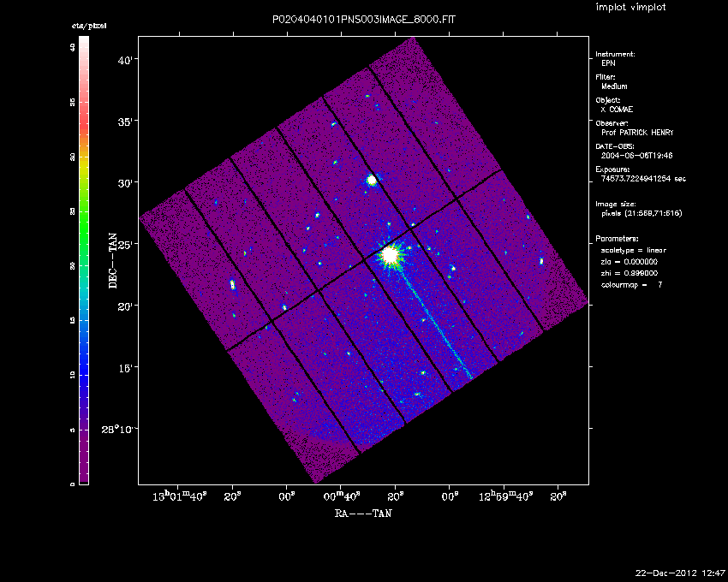
Task: Click the exposure value 74573.7224941254 sec
Action: (643, 179)
